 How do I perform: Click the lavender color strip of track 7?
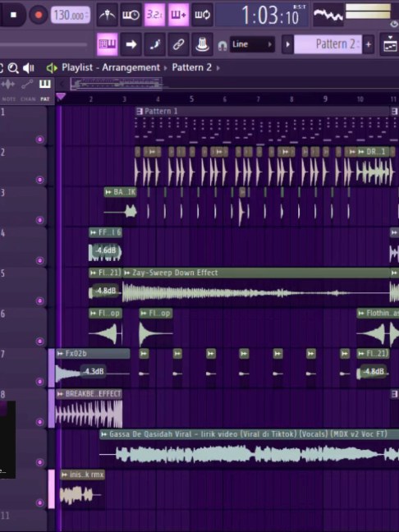click(x=51, y=368)
